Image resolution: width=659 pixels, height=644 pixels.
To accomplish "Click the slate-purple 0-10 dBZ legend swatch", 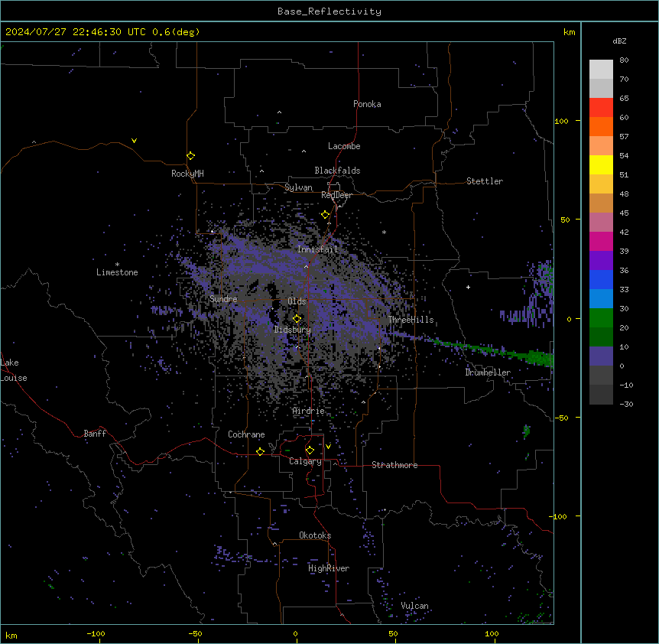I will [x=601, y=356].
